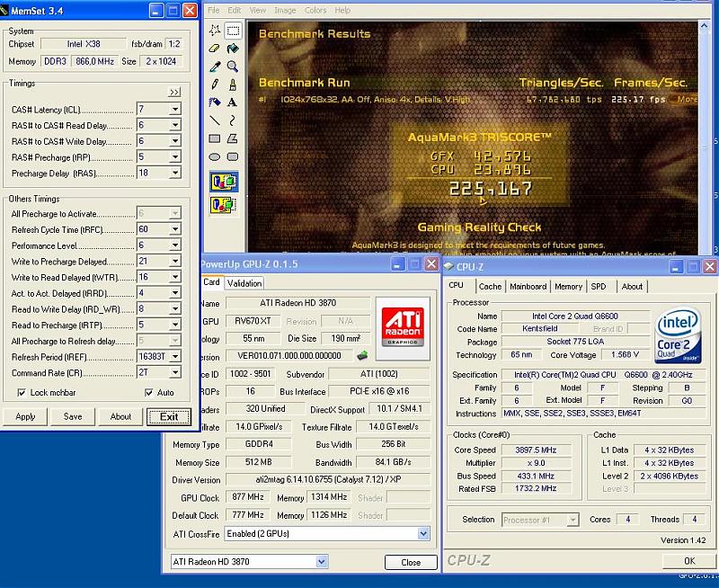The image size is (719, 588).
Task: Open the RAS# to CAS# Read Delay dropdown
Action: click(x=175, y=125)
